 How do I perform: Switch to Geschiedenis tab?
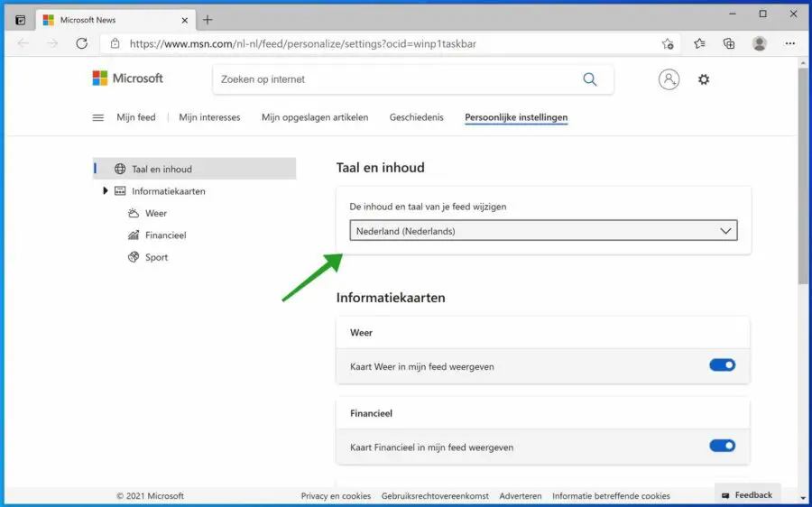pos(416,117)
